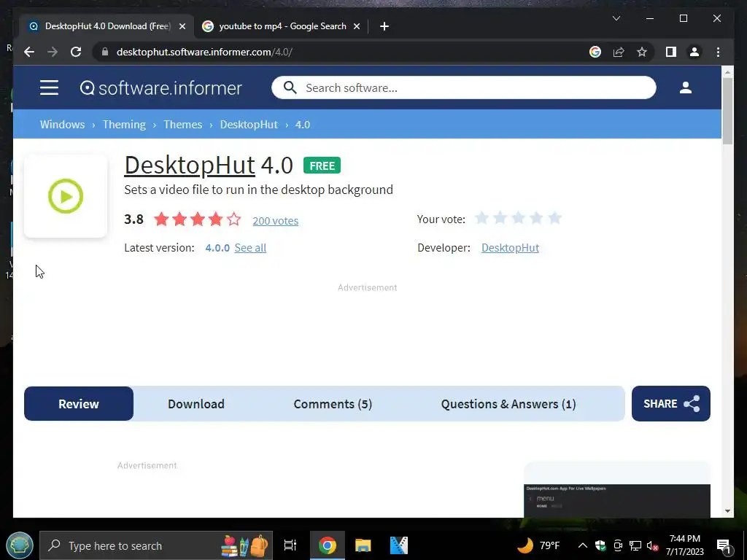This screenshot has width=747, height=560.
Task: Click the network tray icon
Action: [x=635, y=545]
